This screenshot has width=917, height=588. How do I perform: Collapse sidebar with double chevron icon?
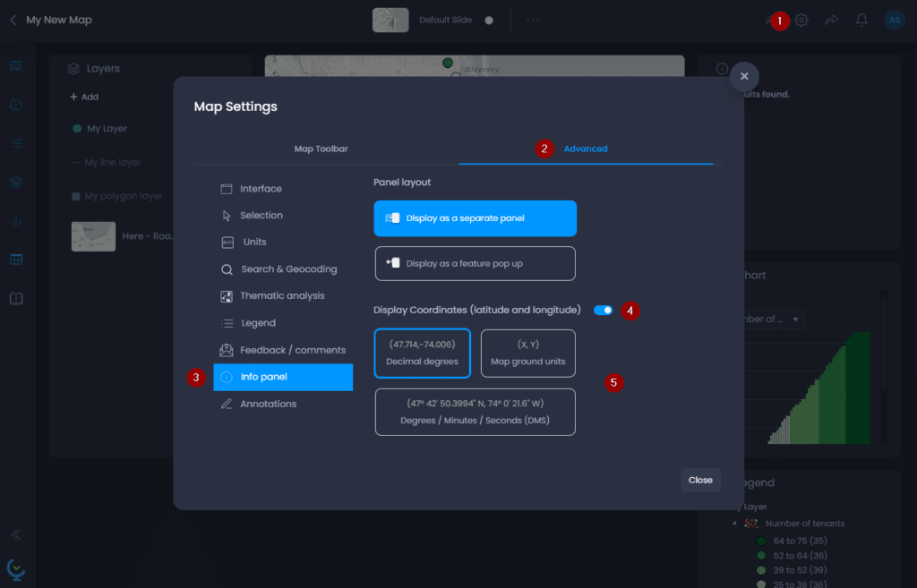pos(16,535)
